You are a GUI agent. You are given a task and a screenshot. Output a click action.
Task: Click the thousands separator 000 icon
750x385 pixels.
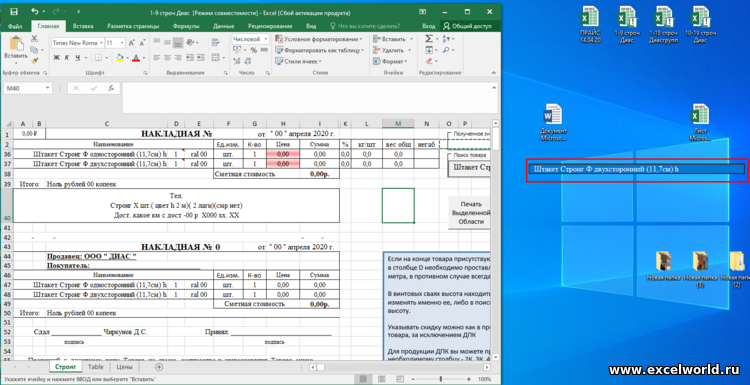(x=264, y=50)
